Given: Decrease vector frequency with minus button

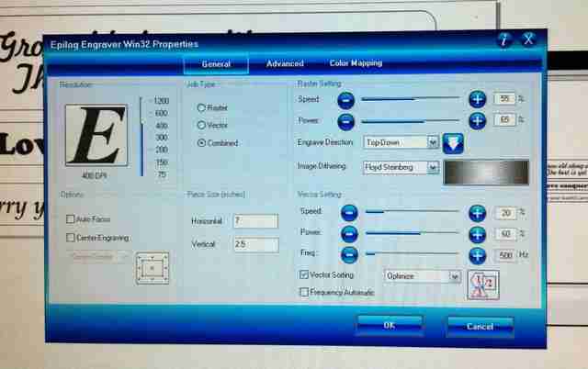Looking at the screenshot, I should click(349, 255).
